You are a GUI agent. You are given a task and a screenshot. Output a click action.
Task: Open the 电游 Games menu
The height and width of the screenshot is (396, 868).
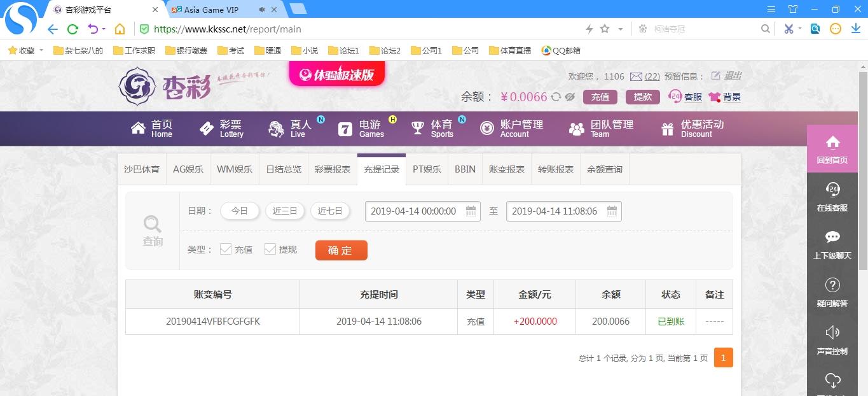[361, 129]
